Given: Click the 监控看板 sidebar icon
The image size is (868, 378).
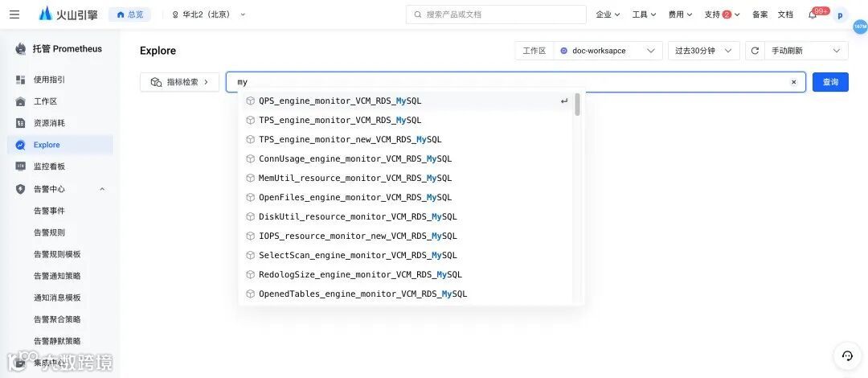Looking at the screenshot, I should point(20,166).
